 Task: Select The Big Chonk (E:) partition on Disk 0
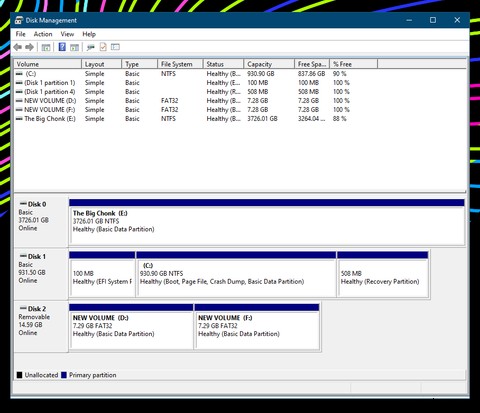pos(267,222)
